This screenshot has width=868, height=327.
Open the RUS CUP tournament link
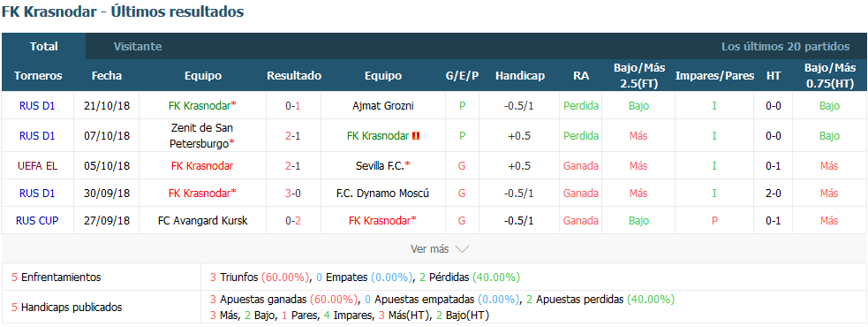coord(38,221)
